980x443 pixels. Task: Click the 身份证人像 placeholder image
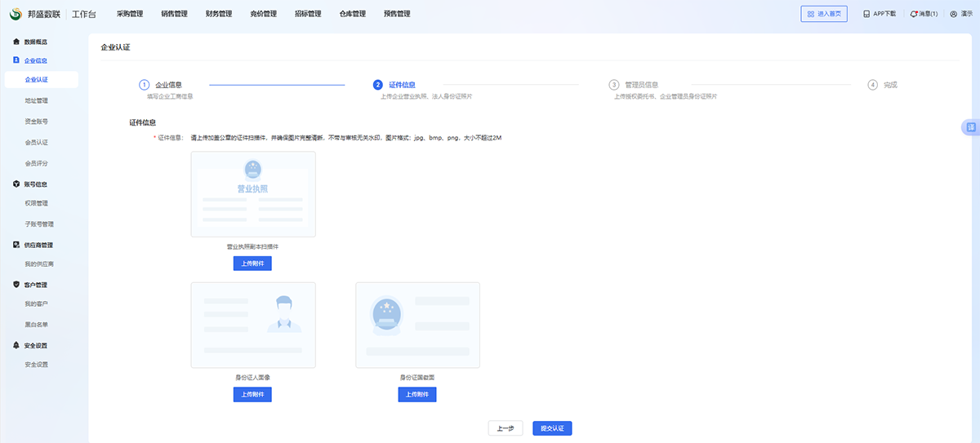(253, 325)
